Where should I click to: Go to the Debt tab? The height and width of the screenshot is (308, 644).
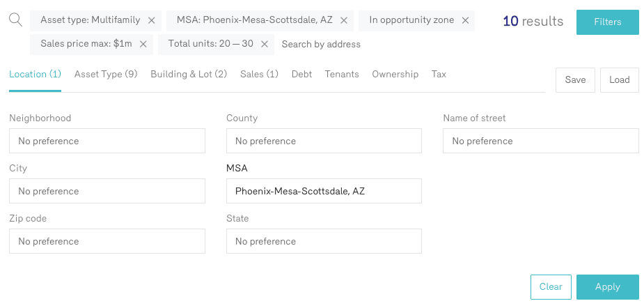pos(301,75)
